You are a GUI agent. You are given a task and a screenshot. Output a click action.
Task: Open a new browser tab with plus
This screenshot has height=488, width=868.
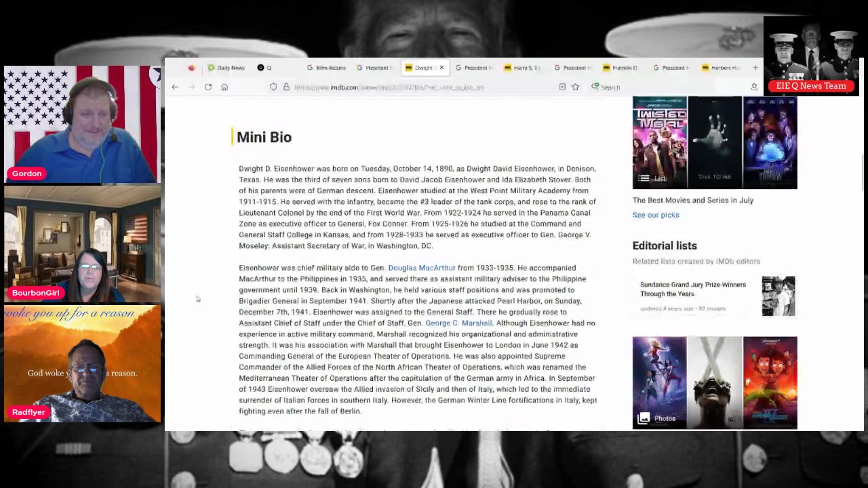click(x=755, y=68)
